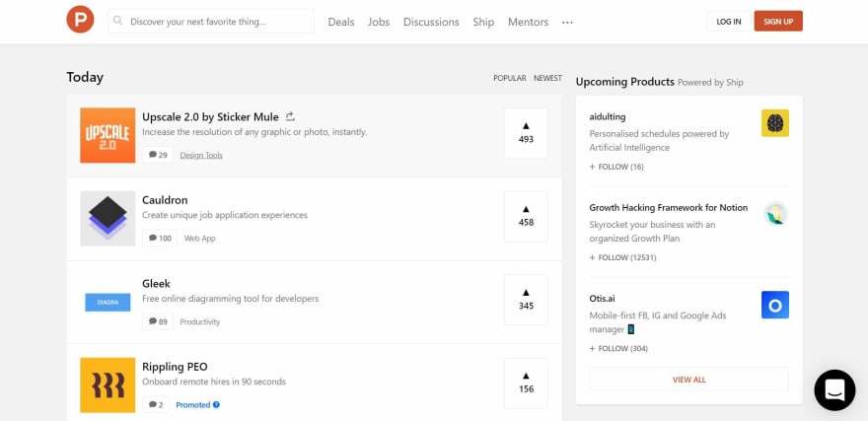The width and height of the screenshot is (868, 421).
Task: Follow aidulting (16)
Action: [616, 167]
